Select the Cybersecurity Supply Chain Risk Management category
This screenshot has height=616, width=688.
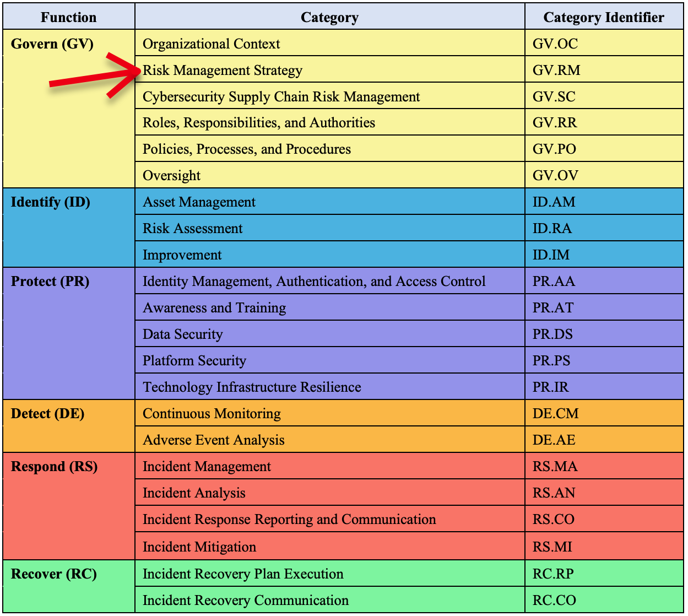tap(281, 96)
